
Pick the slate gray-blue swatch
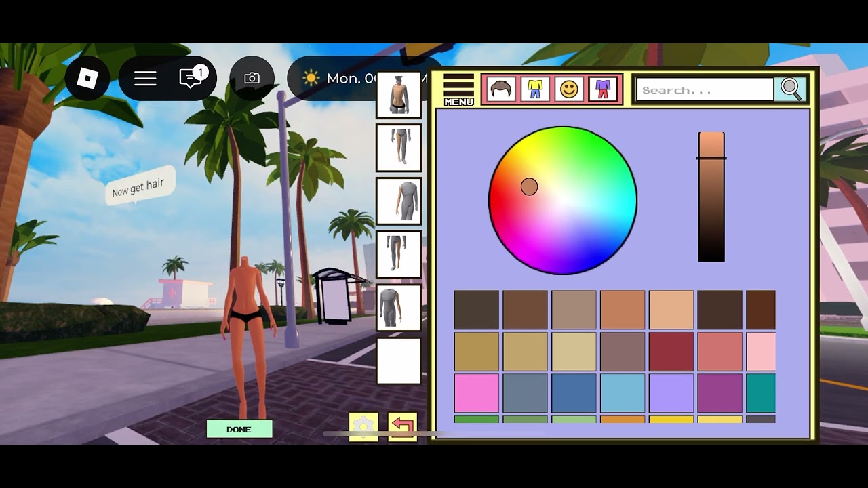(525, 393)
